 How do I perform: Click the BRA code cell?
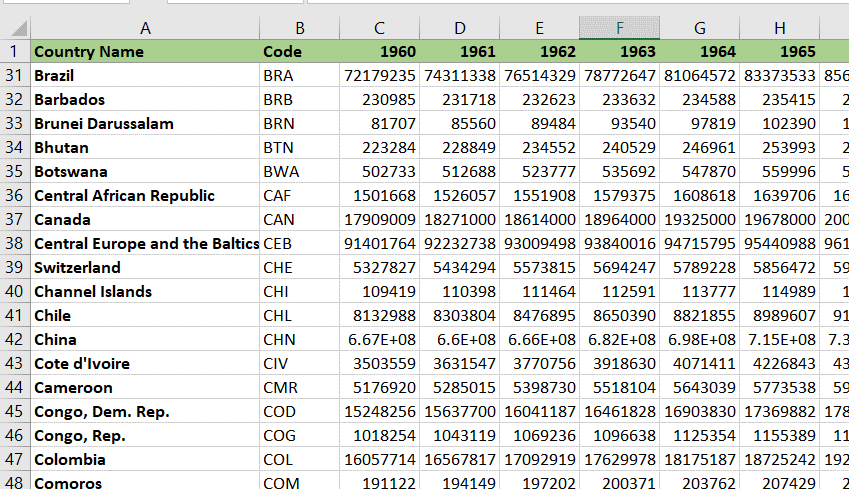pyautogui.click(x=299, y=75)
